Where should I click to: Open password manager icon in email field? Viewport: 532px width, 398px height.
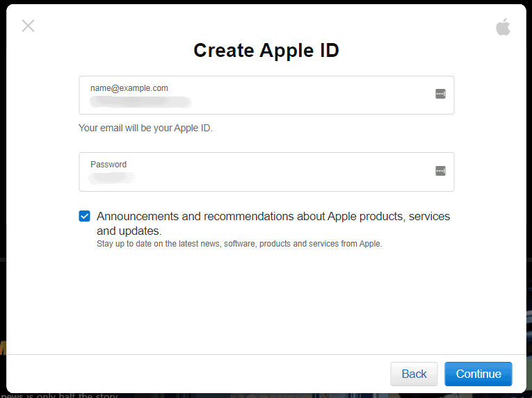click(x=440, y=94)
